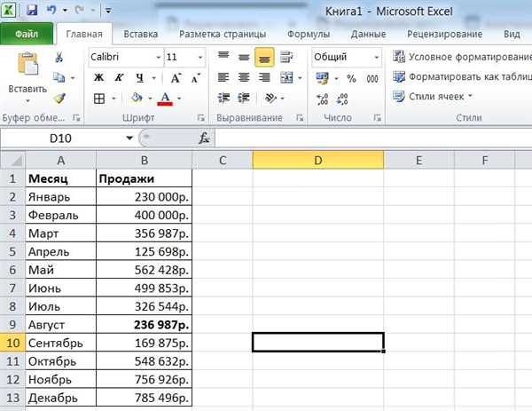This screenshot has width=532, height=411.
Task: Toggle middle vertical alignment
Action: pos(244,57)
